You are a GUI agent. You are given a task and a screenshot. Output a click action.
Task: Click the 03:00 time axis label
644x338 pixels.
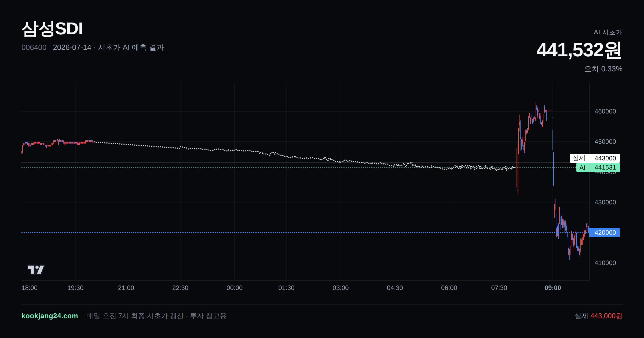coord(341,288)
